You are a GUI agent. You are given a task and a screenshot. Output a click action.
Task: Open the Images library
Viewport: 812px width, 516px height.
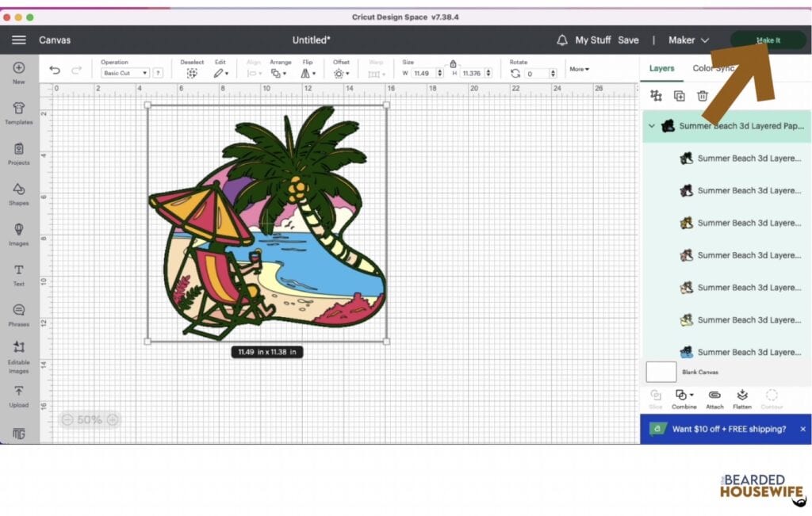pyautogui.click(x=19, y=234)
